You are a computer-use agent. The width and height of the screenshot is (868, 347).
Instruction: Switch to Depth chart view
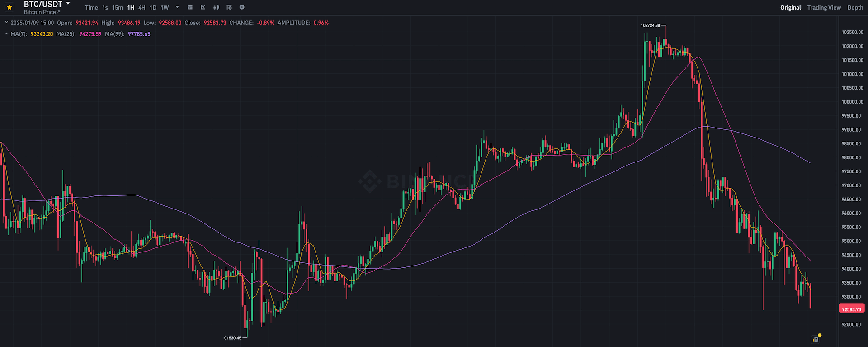click(855, 8)
